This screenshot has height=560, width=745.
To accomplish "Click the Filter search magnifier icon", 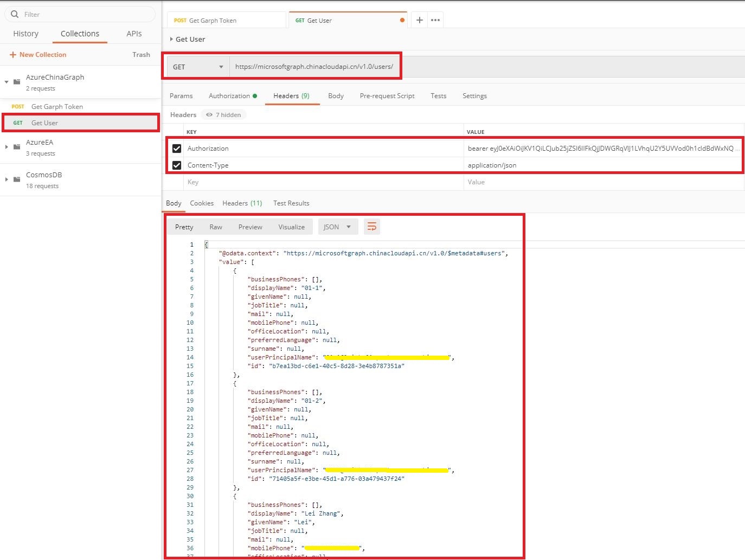I will 15,14.
